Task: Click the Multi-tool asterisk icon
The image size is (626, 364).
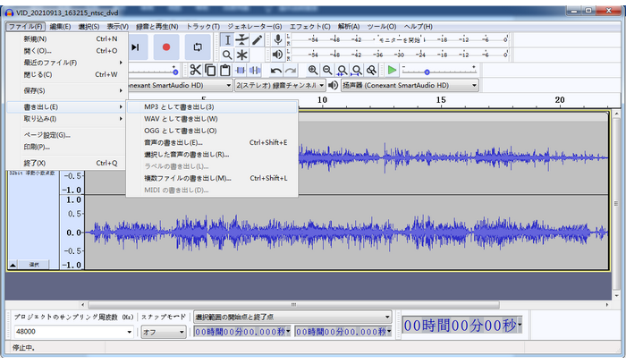Action: pos(241,55)
